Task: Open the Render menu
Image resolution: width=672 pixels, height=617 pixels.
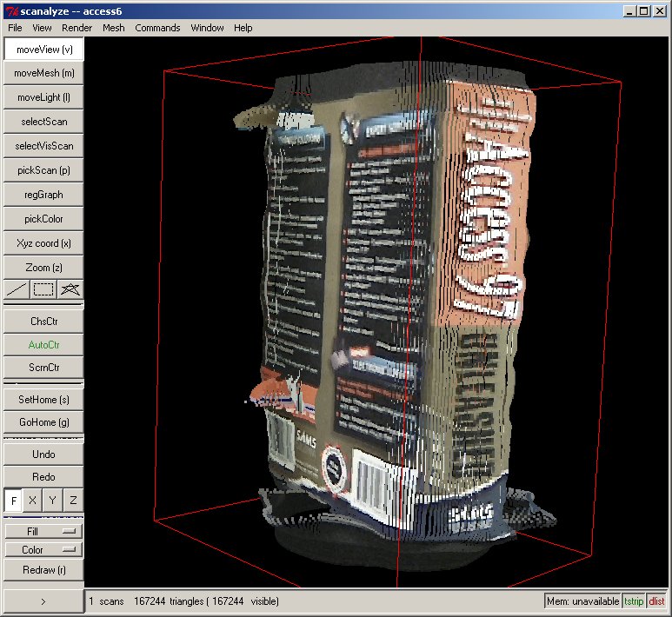Action: (x=77, y=28)
